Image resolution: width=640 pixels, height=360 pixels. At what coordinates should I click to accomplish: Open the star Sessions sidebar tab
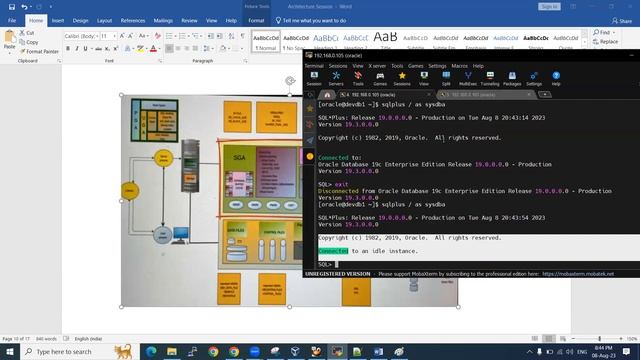310,109
